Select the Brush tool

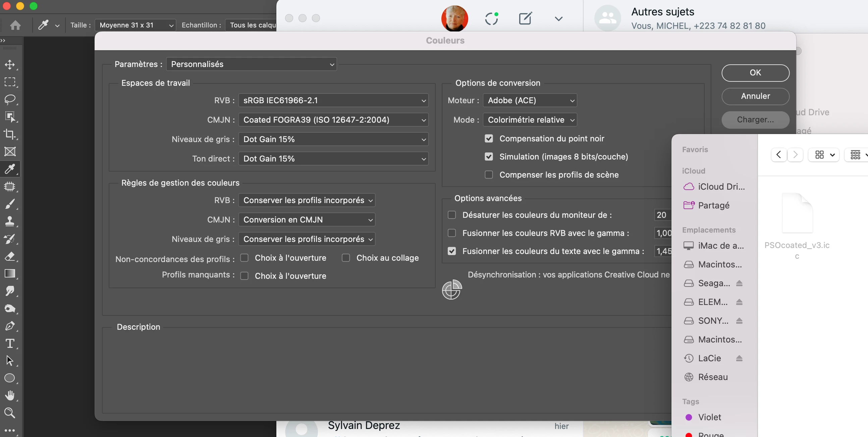(x=10, y=204)
